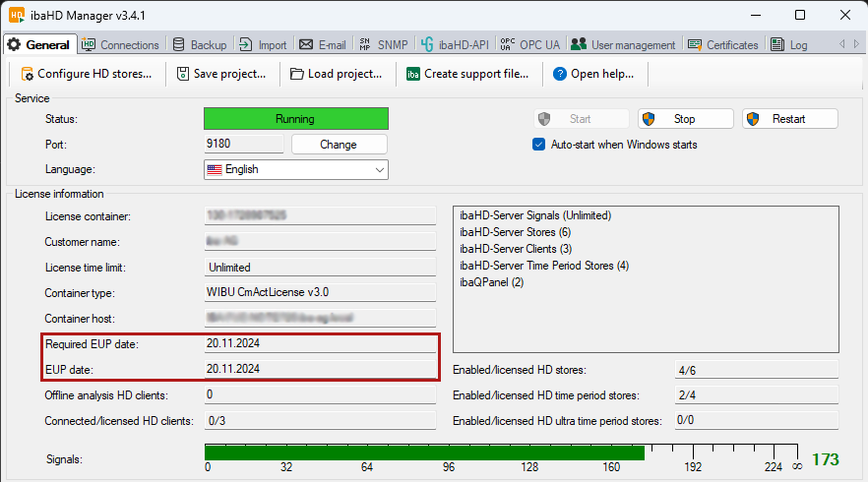
Task: Click the shield icon on Restart
Action: [x=753, y=119]
